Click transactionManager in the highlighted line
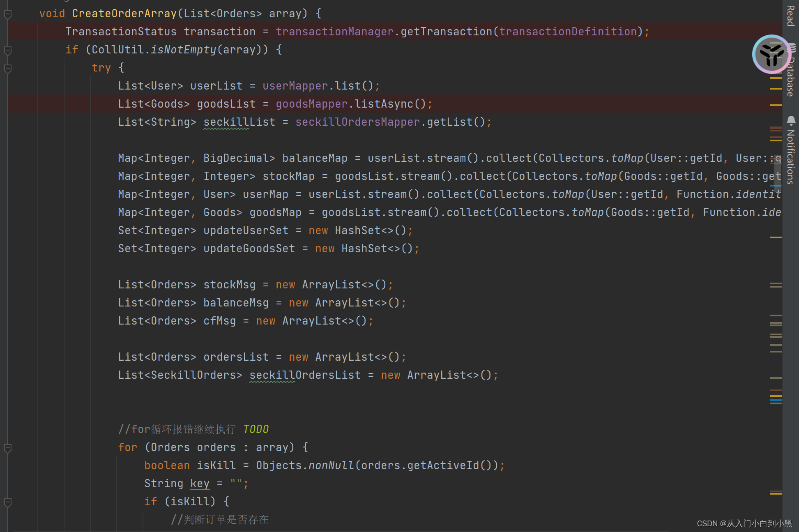The height and width of the screenshot is (532, 799). point(335,32)
